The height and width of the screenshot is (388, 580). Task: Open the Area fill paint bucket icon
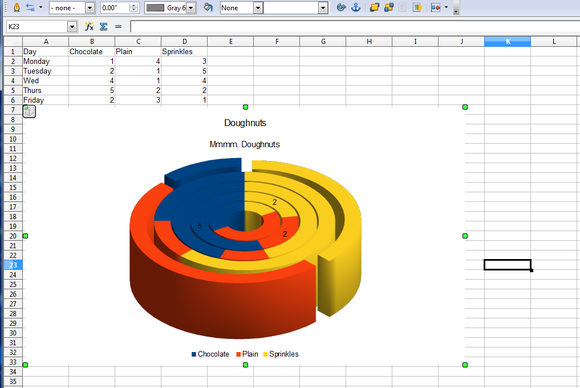(208, 7)
